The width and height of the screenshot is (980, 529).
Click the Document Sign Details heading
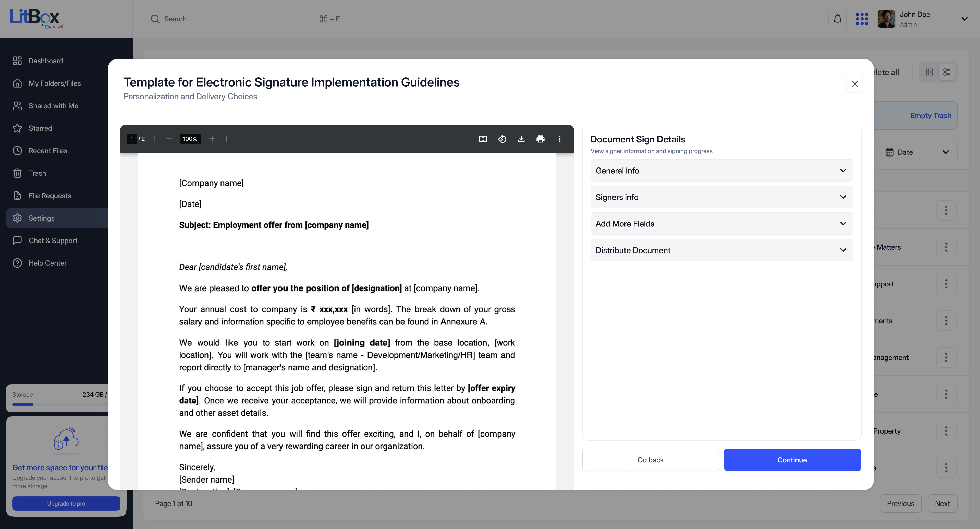tap(638, 139)
